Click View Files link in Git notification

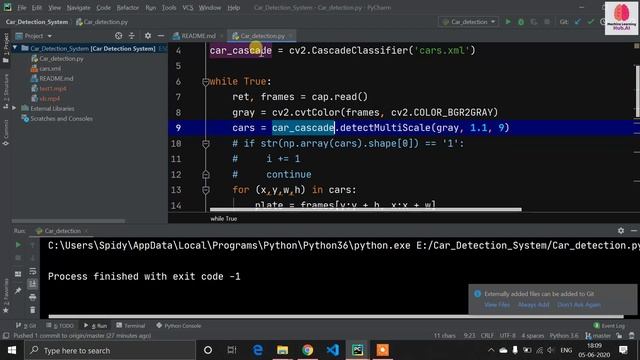tap(497, 304)
